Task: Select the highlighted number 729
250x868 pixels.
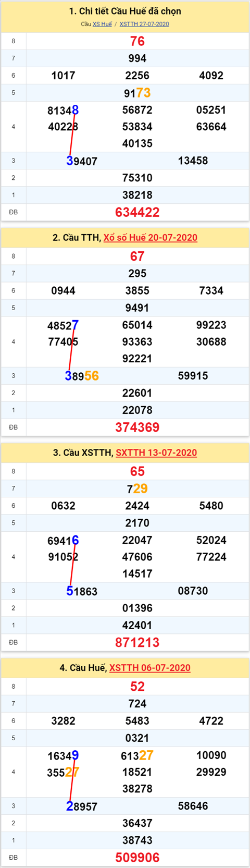Action: click(137, 488)
